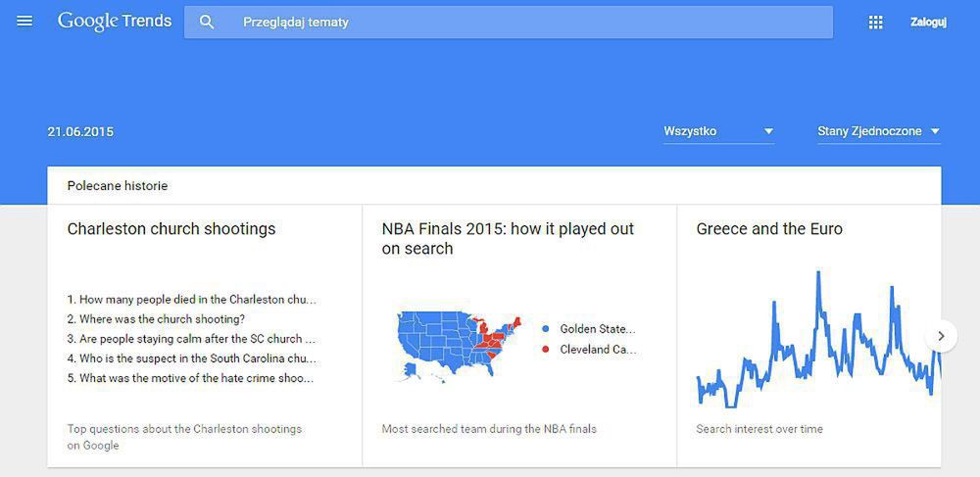The image size is (980, 477).
Task: Type in the Przeglądaj tematy search field
Action: click(529, 23)
